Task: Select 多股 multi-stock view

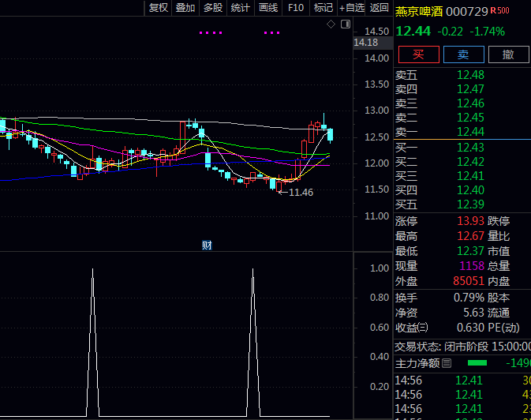Action: (213, 8)
